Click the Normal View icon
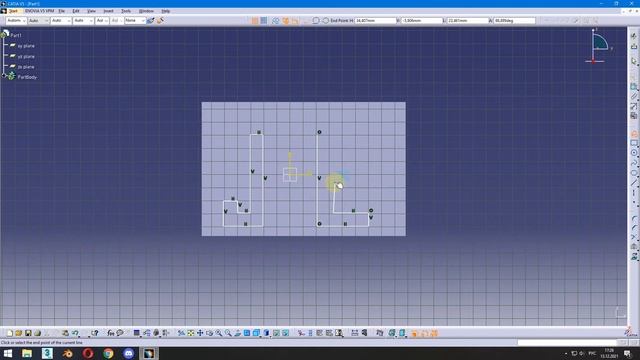The height and width of the screenshot is (360, 640). (238, 333)
